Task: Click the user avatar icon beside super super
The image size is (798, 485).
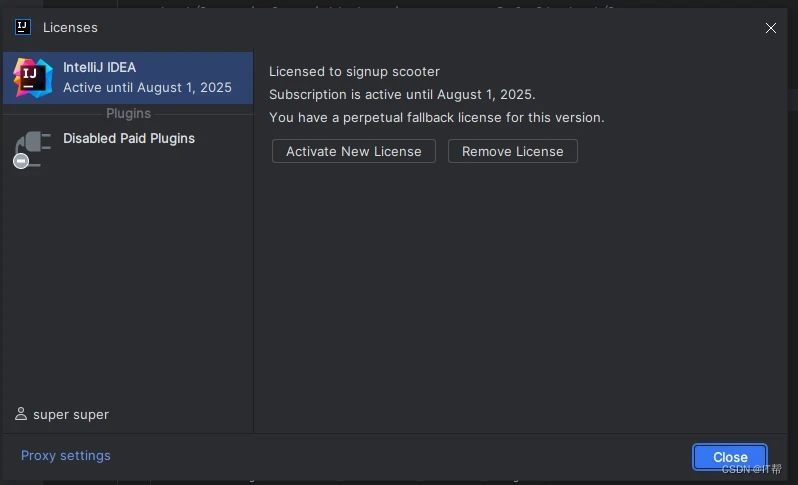Action: pos(21,414)
